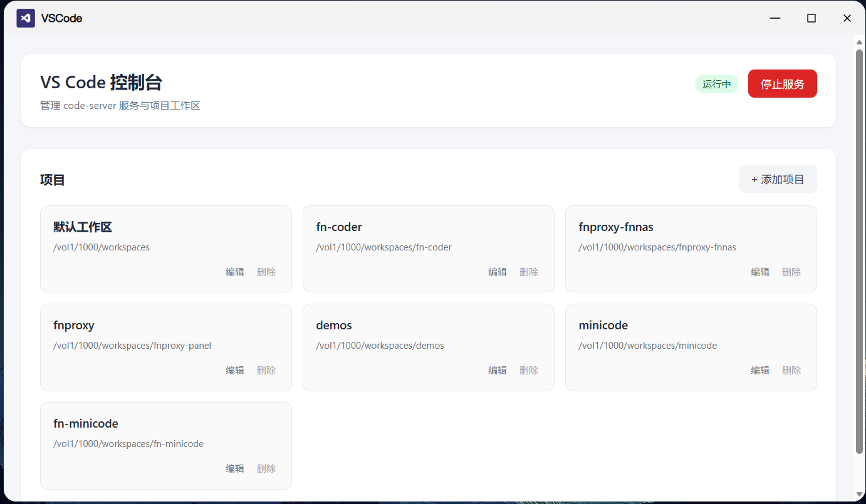
Task: Stop the service with 停止服务 button
Action: [x=782, y=84]
